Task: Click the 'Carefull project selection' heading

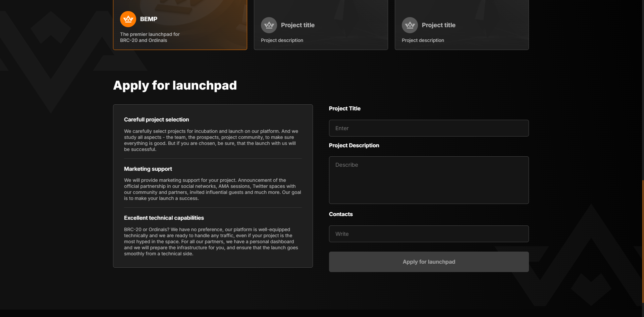Action: coord(156,120)
